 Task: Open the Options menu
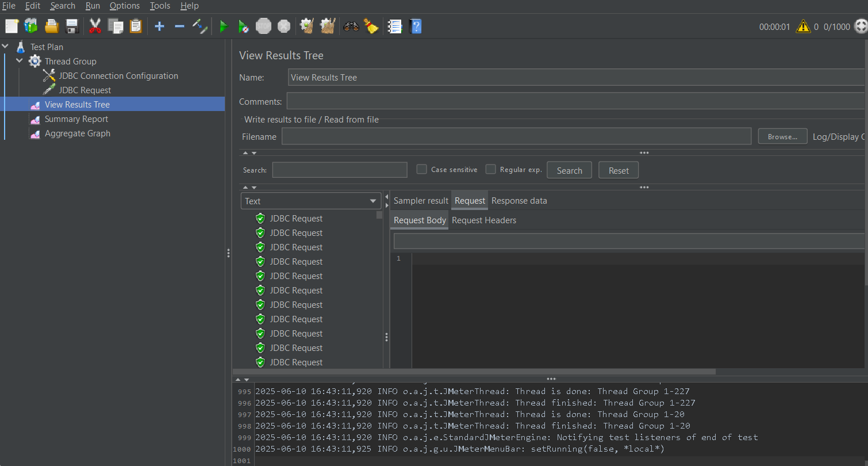(125, 6)
